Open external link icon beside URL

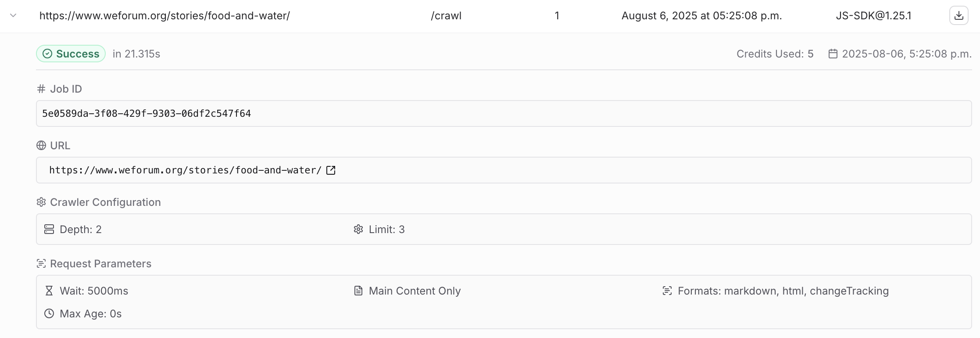coord(331,170)
